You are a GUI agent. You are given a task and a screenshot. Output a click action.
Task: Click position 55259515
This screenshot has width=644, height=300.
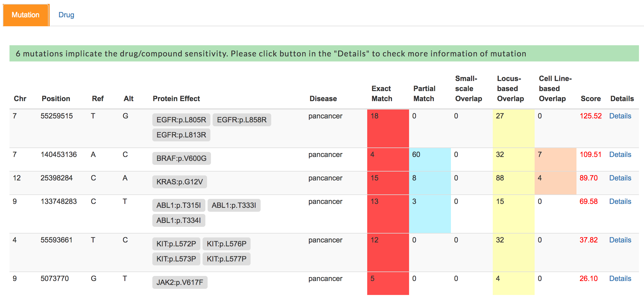coord(57,116)
